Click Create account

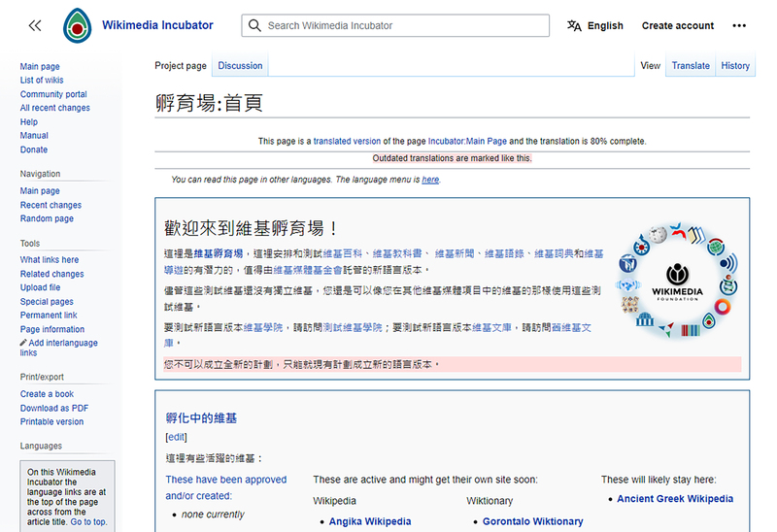point(677,26)
